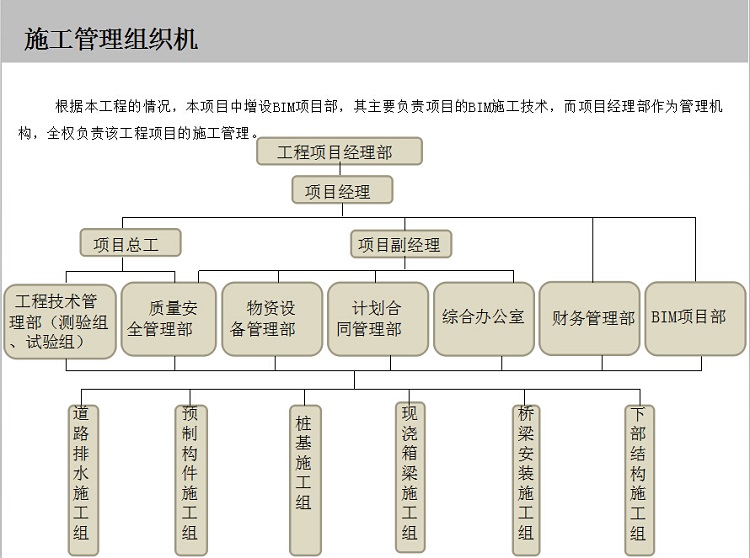Select the 项目副经理 box
The image size is (750, 558).
click(x=401, y=244)
